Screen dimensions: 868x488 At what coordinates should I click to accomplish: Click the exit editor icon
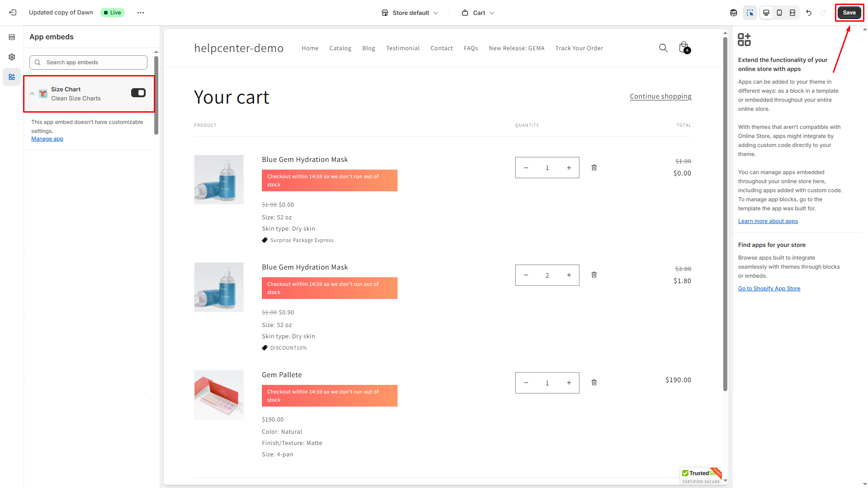[x=13, y=13]
